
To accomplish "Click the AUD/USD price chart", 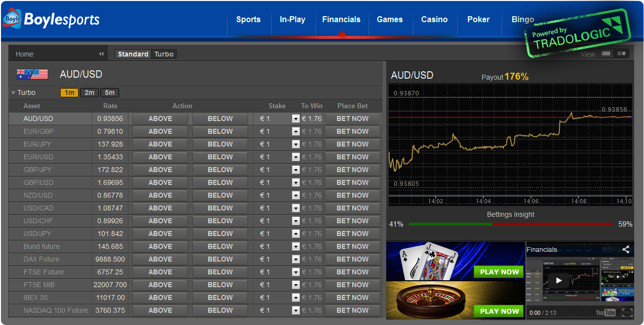I will [510, 145].
